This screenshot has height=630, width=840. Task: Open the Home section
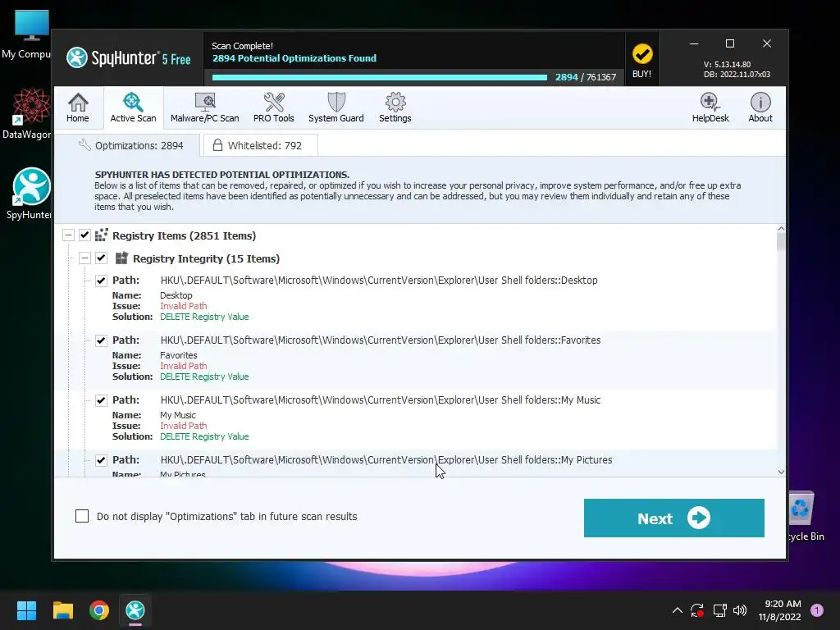point(78,107)
